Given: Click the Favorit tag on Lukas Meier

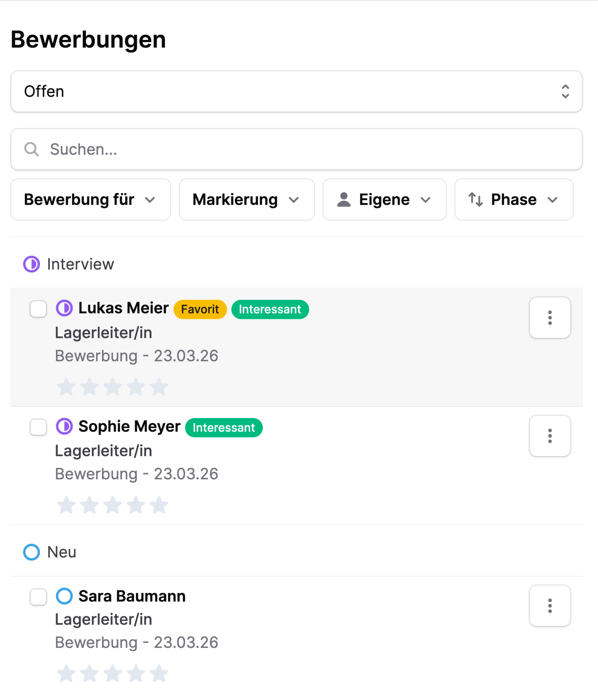Looking at the screenshot, I should pyautogui.click(x=200, y=309).
